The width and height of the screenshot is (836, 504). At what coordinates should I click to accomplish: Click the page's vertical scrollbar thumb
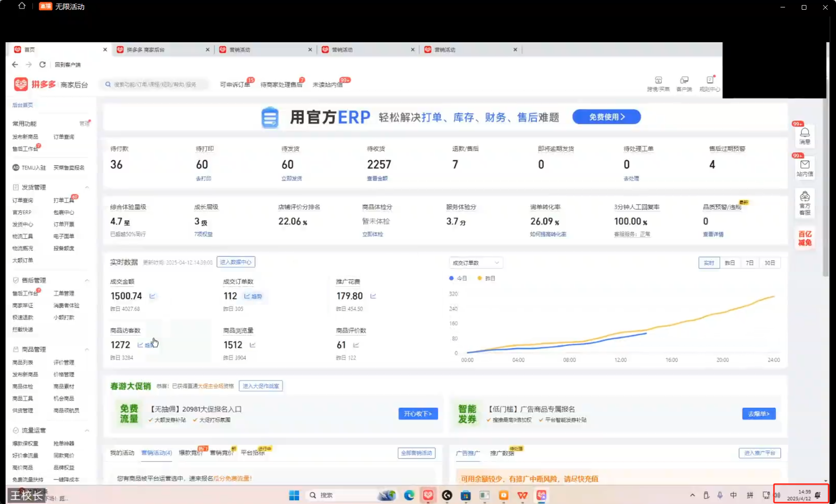pos(825,185)
